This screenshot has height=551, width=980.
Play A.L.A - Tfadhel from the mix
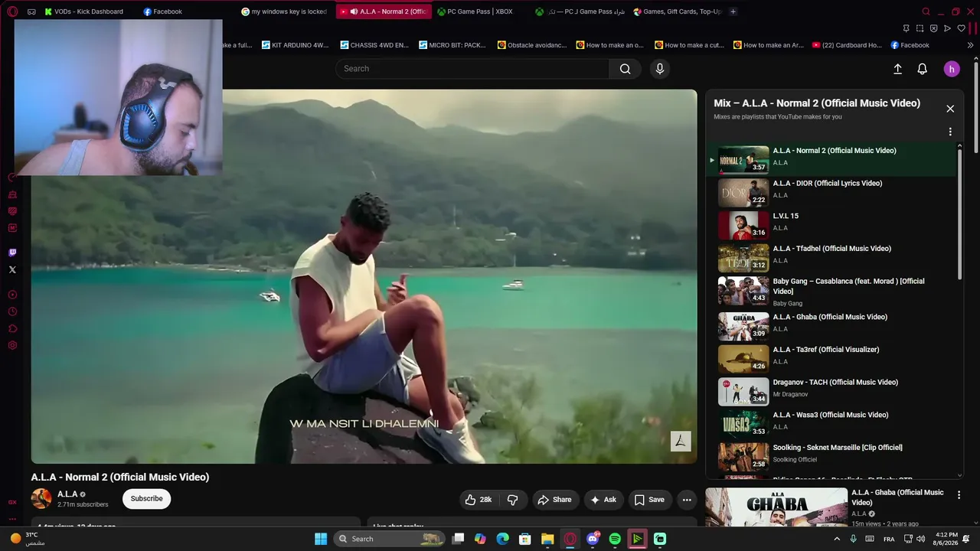[x=832, y=259]
